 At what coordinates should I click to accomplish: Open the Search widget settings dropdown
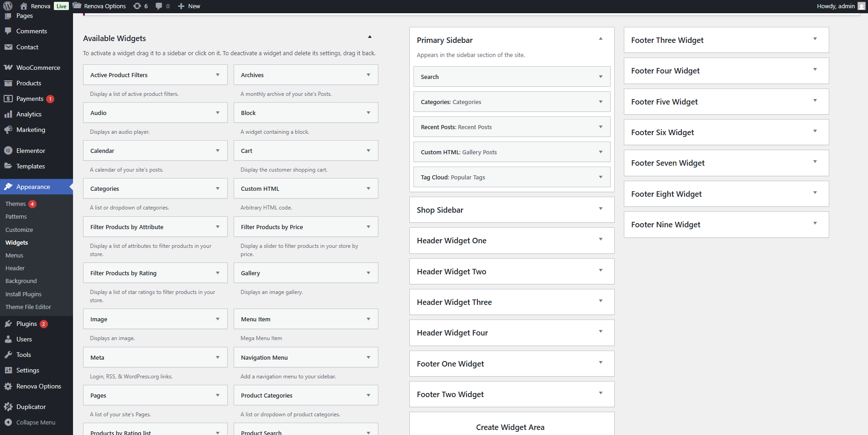pos(601,77)
